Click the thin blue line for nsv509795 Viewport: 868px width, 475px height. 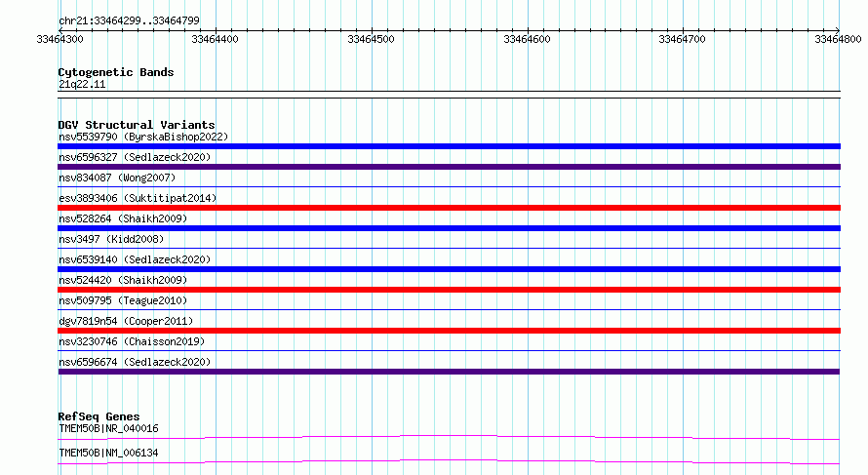(449, 310)
